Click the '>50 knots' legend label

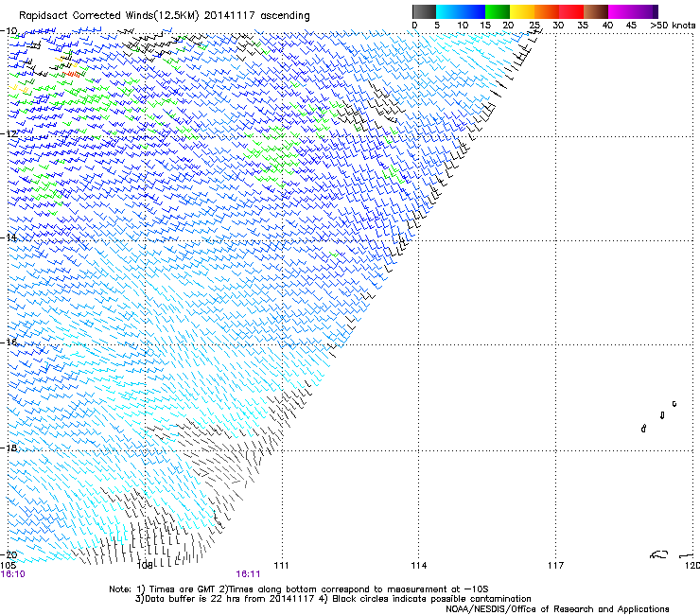click(673, 26)
